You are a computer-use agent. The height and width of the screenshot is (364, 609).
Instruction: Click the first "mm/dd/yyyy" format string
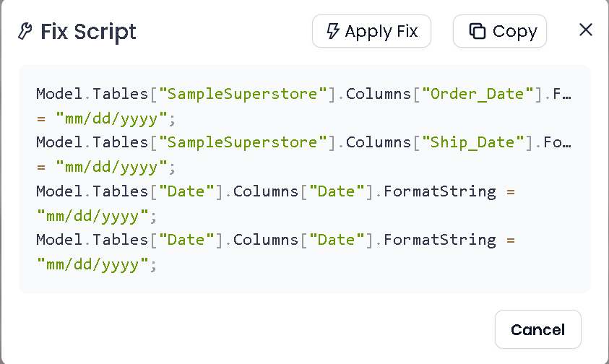112,118
